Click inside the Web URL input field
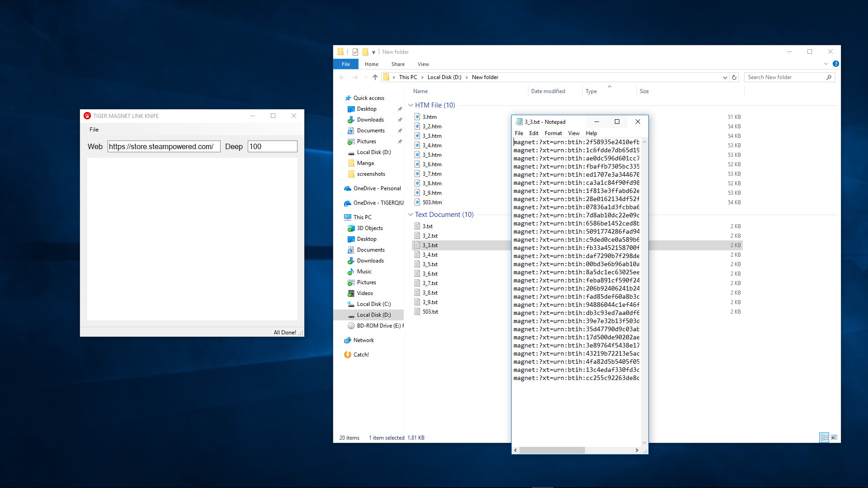The image size is (868, 488). pos(164,146)
